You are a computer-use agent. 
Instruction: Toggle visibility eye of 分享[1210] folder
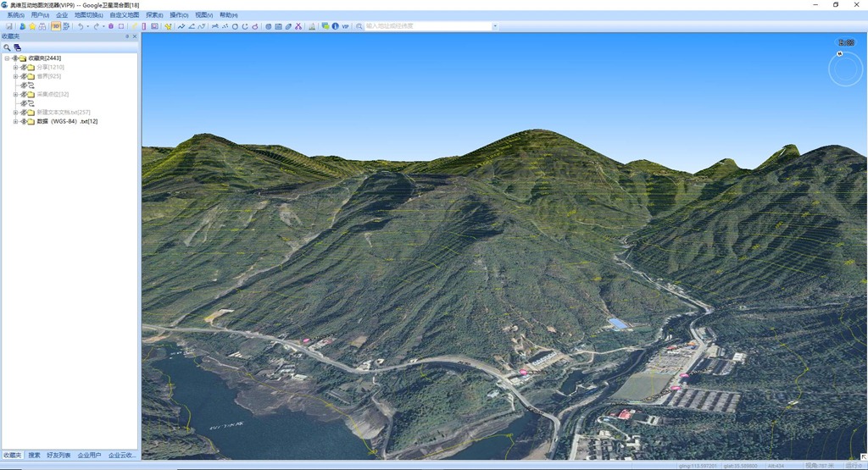click(24, 68)
